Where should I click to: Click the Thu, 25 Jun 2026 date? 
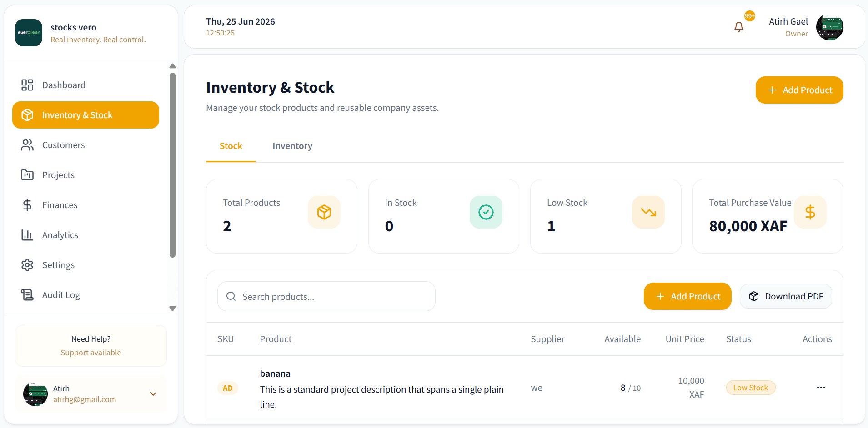click(x=241, y=21)
